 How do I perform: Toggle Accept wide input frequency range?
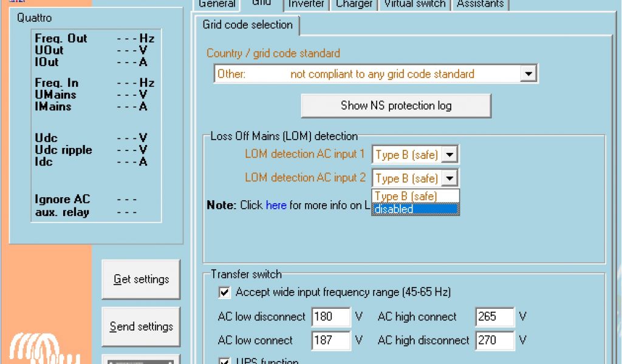225,292
